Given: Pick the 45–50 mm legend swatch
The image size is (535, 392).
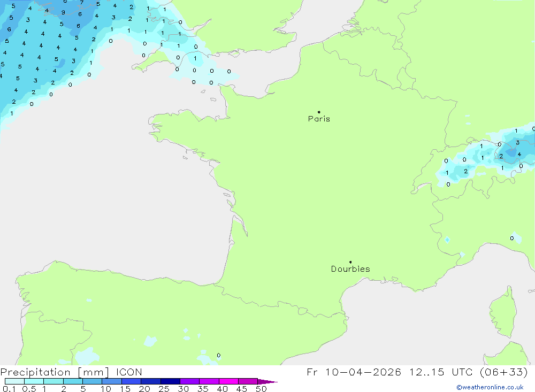Looking at the screenshot, I should pyautogui.click(x=248, y=381).
